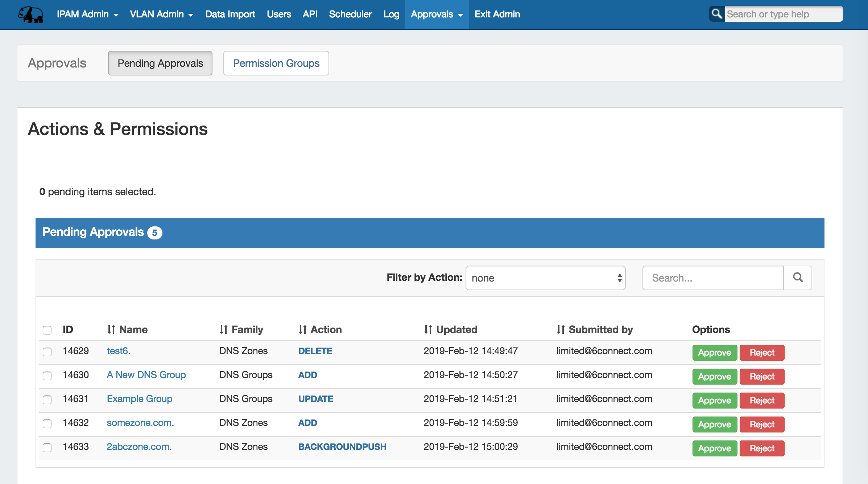The width and height of the screenshot is (868, 484).
Task: Sort table by Family column arrows
Action: click(223, 329)
